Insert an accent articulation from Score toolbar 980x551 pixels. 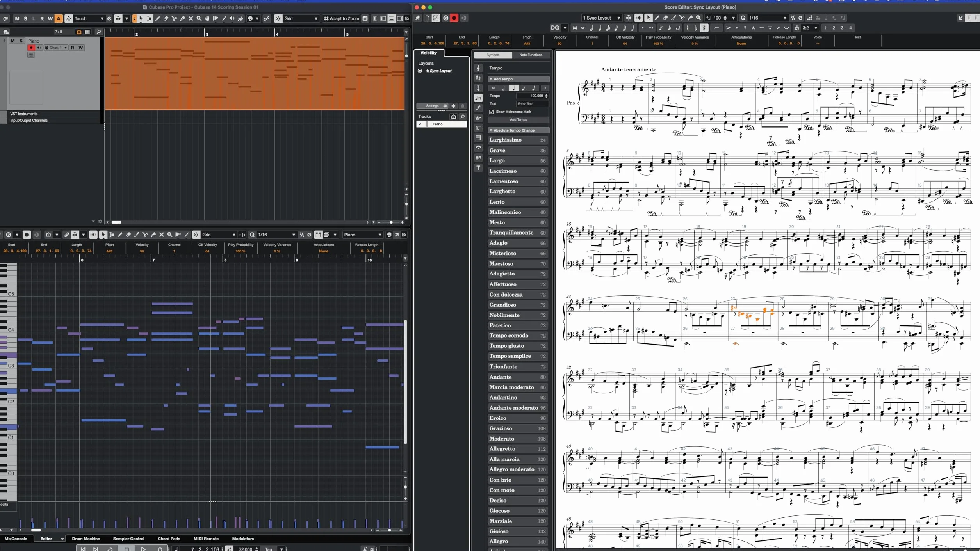click(x=728, y=28)
